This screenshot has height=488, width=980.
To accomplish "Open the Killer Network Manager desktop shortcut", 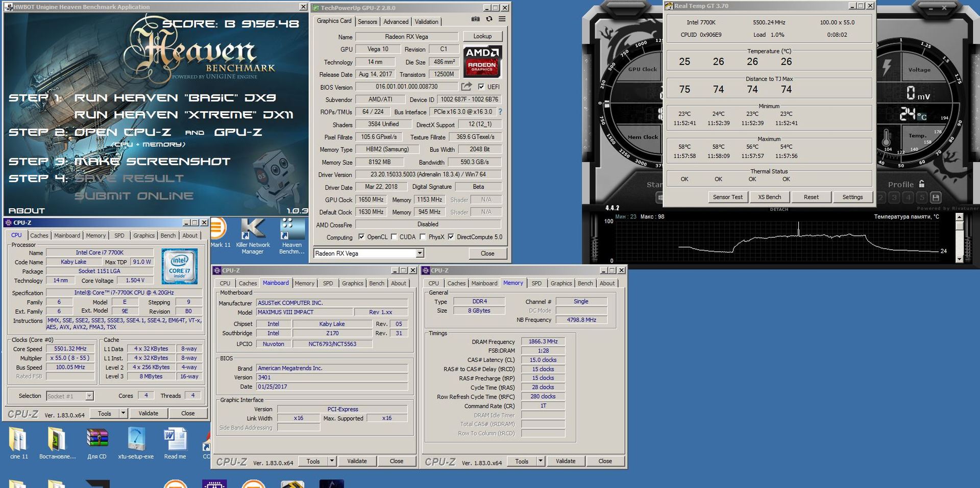I will [253, 236].
